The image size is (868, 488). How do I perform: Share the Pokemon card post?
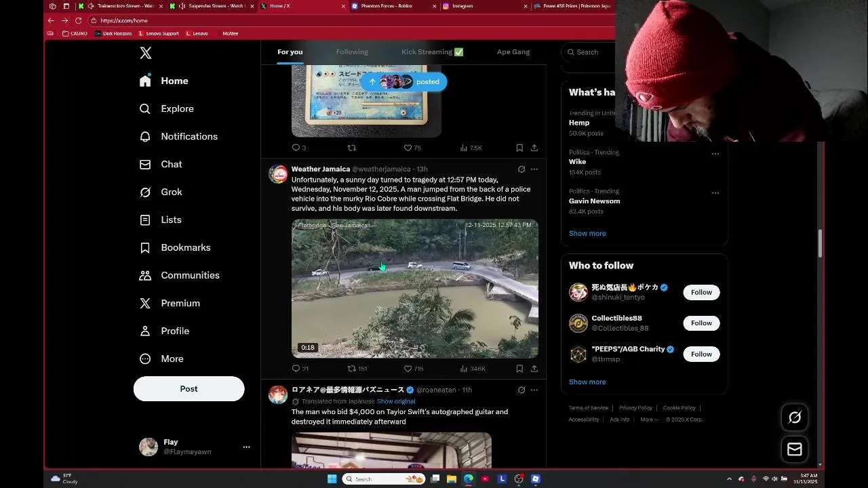coord(534,148)
